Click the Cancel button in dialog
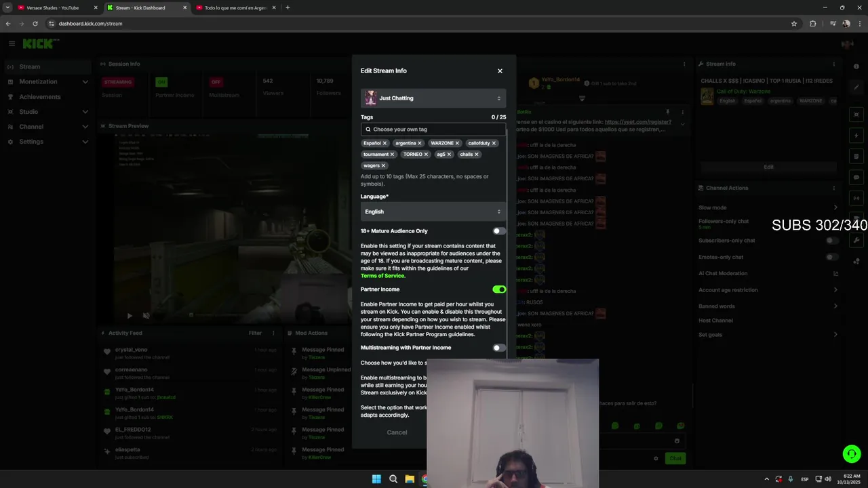 click(397, 432)
